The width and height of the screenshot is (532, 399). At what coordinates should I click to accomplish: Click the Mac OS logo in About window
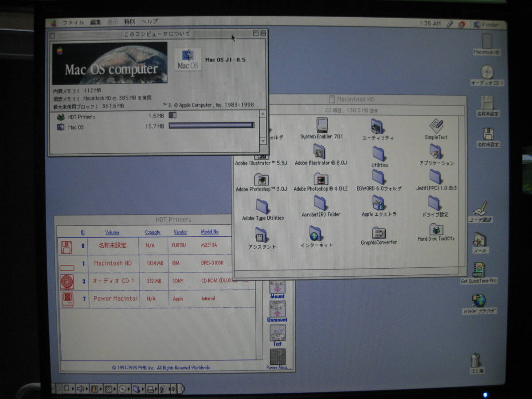pos(188,59)
